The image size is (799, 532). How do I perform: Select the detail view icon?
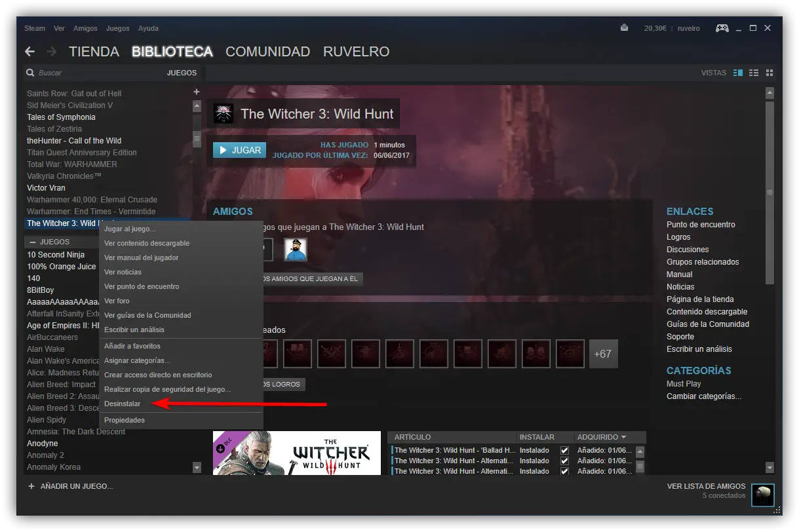click(738, 73)
